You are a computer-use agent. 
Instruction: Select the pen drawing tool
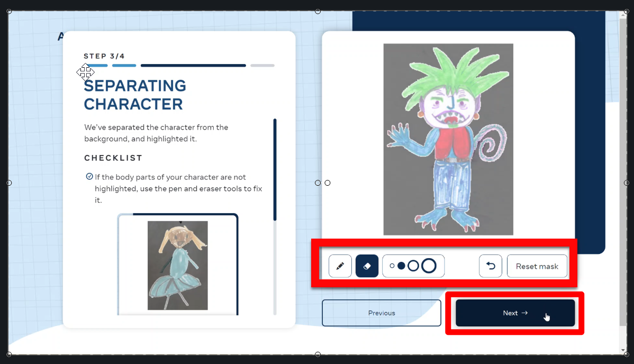point(340,266)
